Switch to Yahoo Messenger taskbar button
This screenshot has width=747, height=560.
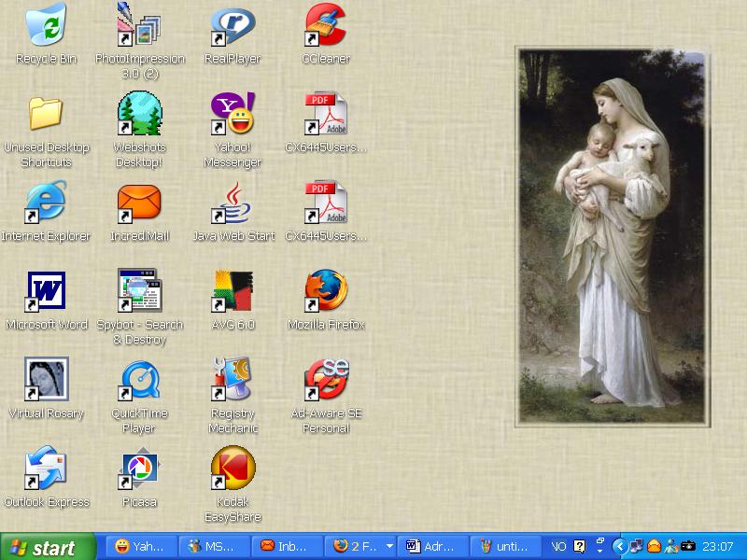(x=142, y=546)
